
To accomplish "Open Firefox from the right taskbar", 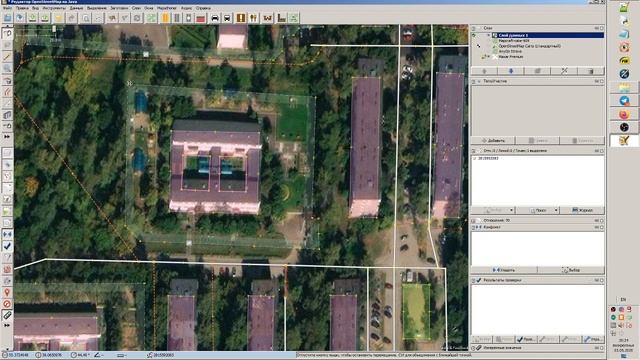I will coord(624,114).
